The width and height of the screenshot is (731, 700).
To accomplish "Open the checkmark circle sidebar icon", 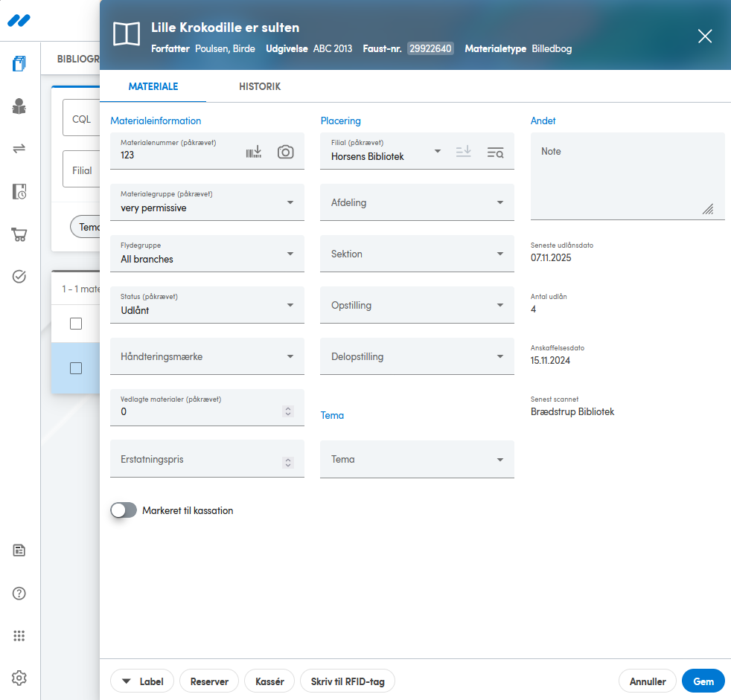I will [x=19, y=277].
